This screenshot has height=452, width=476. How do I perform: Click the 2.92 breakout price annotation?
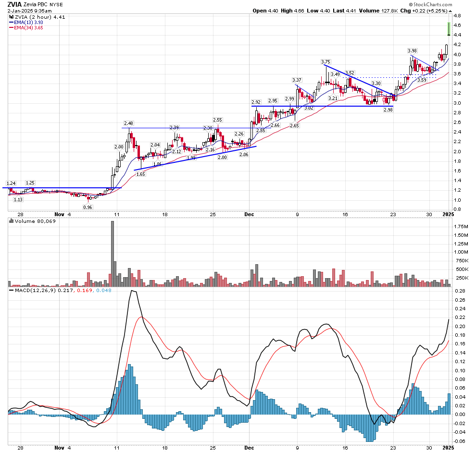click(x=256, y=102)
